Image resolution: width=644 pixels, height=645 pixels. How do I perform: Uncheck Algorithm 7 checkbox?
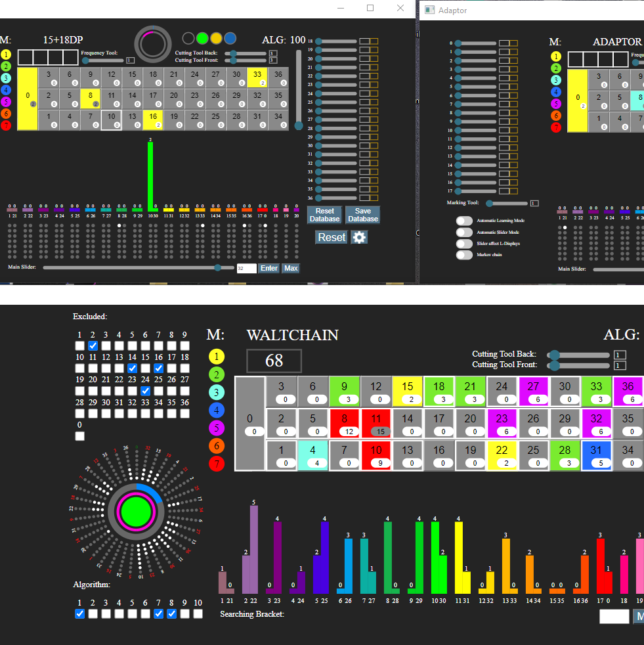[159, 613]
